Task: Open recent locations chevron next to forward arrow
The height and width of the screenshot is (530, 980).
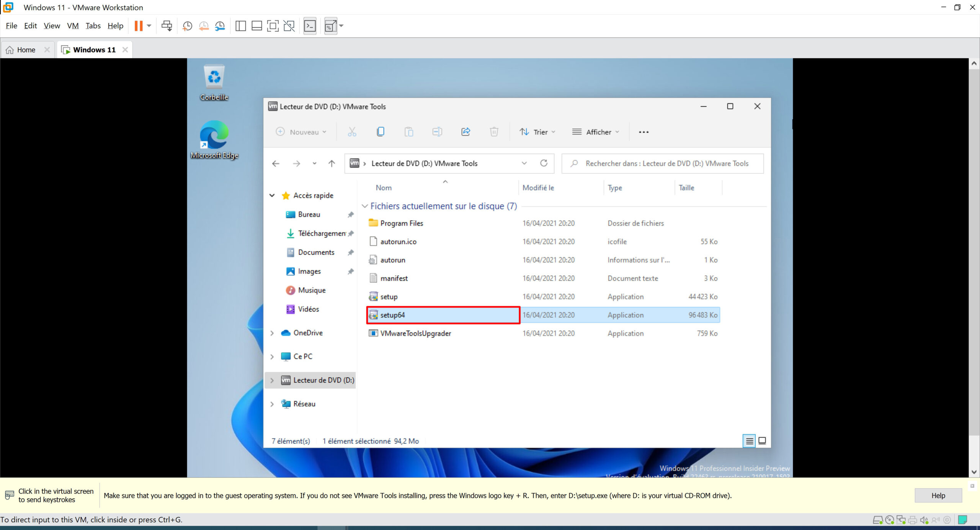Action: tap(314, 164)
